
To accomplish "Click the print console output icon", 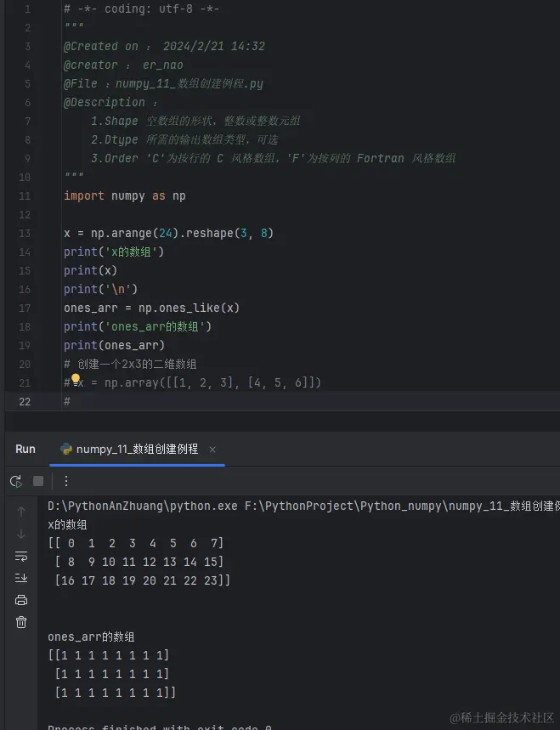I will tap(21, 600).
